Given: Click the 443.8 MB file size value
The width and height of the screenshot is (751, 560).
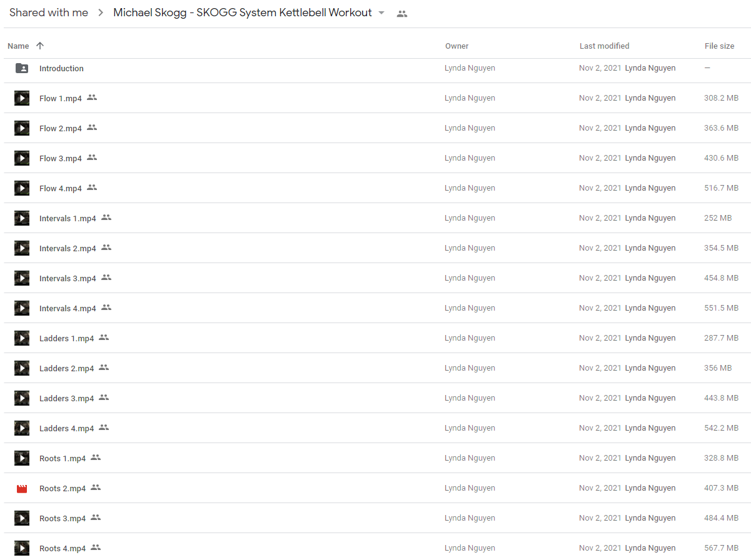Looking at the screenshot, I should coord(721,398).
